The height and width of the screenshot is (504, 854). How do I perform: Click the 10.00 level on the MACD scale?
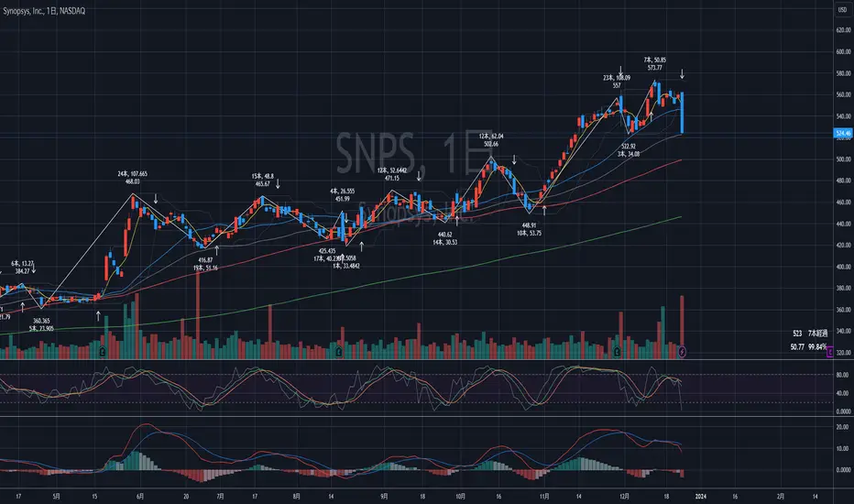coord(844,448)
